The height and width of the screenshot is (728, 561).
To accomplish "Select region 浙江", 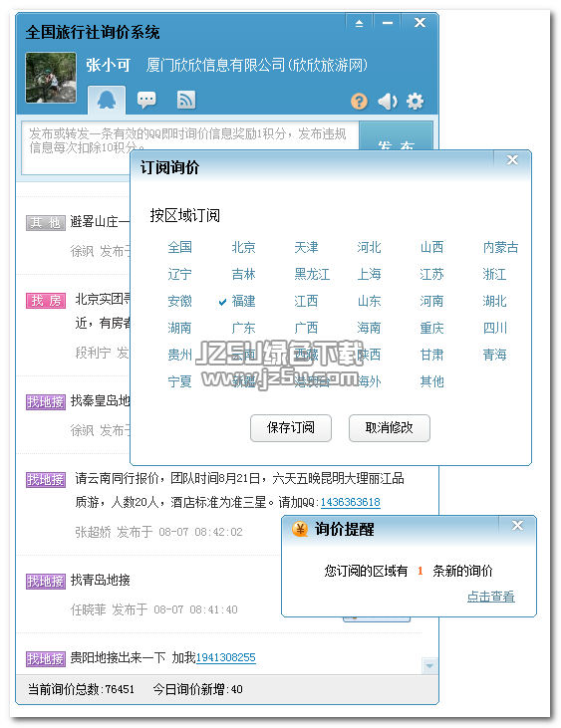I will [494, 274].
